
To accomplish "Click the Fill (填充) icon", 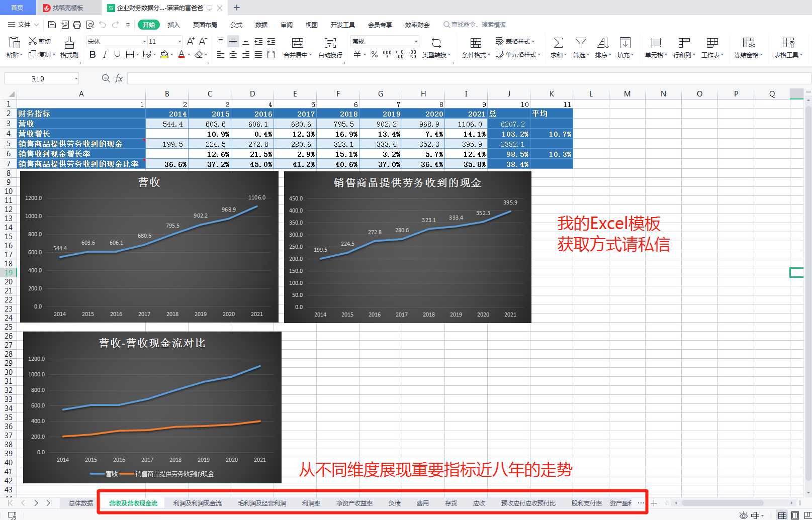I will tap(625, 43).
